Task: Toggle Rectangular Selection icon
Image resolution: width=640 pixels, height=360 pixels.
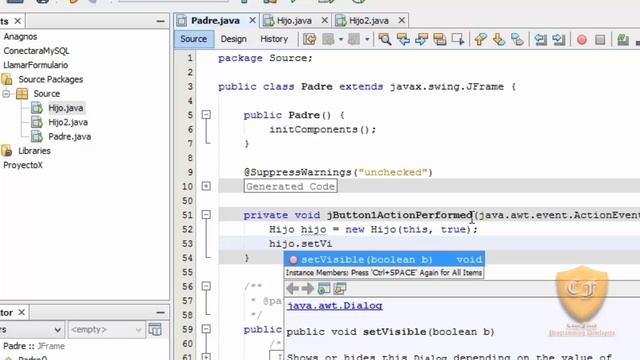Action: [458, 39]
